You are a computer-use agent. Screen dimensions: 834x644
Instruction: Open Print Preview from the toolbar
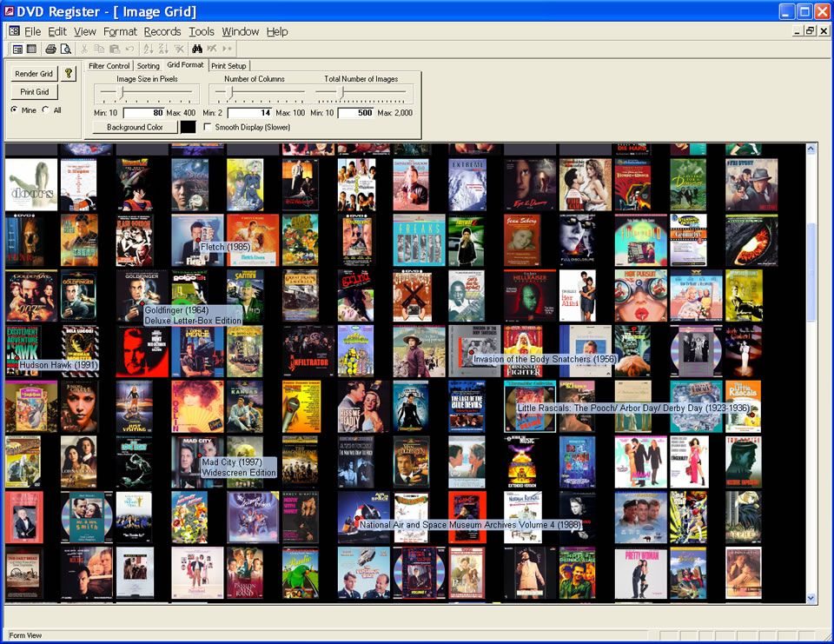[65, 49]
